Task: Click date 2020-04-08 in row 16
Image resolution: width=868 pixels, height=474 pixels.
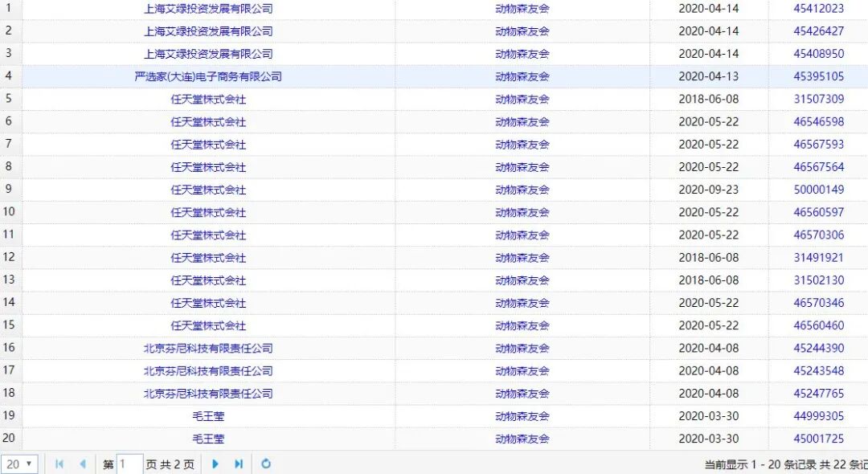Action: pyautogui.click(x=709, y=349)
